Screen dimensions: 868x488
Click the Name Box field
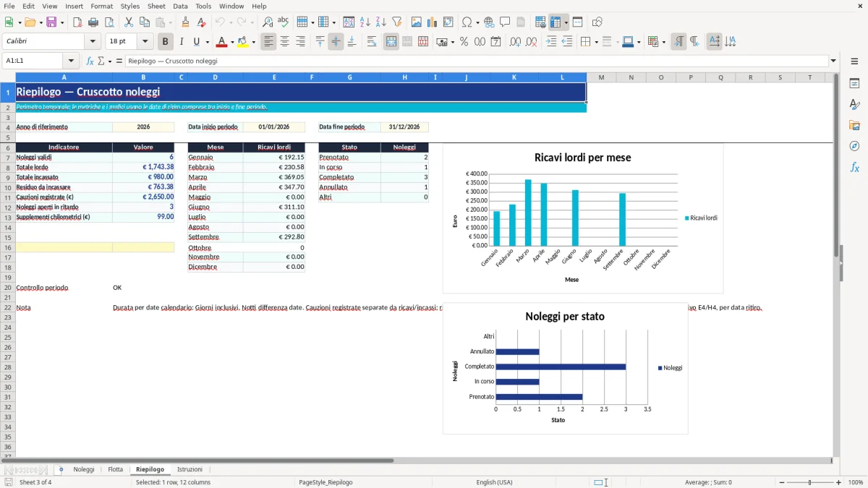[33, 61]
